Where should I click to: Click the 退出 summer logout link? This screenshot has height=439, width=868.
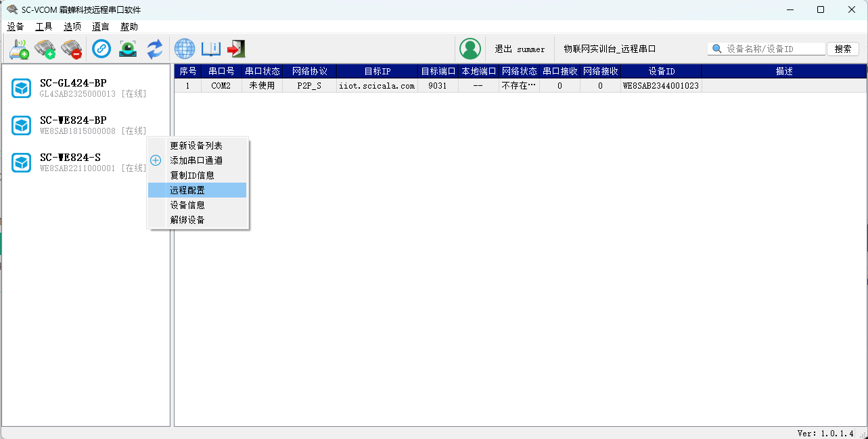pyautogui.click(x=520, y=49)
